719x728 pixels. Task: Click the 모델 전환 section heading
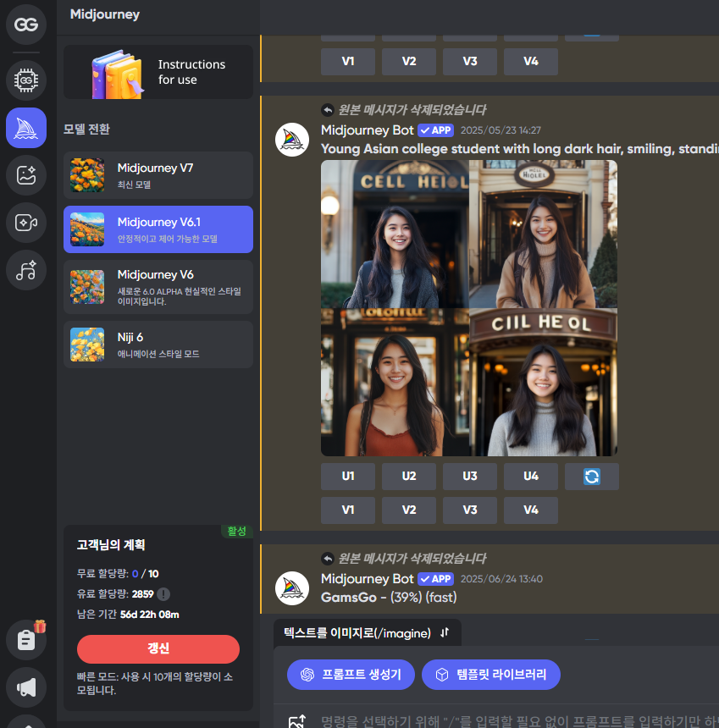[x=86, y=129]
